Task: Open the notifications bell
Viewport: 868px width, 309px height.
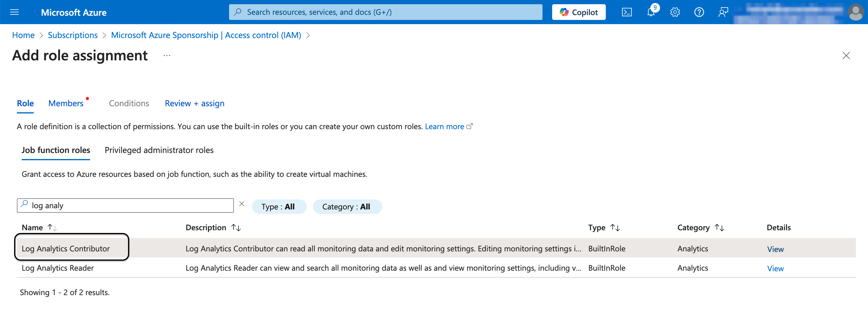Action: [651, 12]
